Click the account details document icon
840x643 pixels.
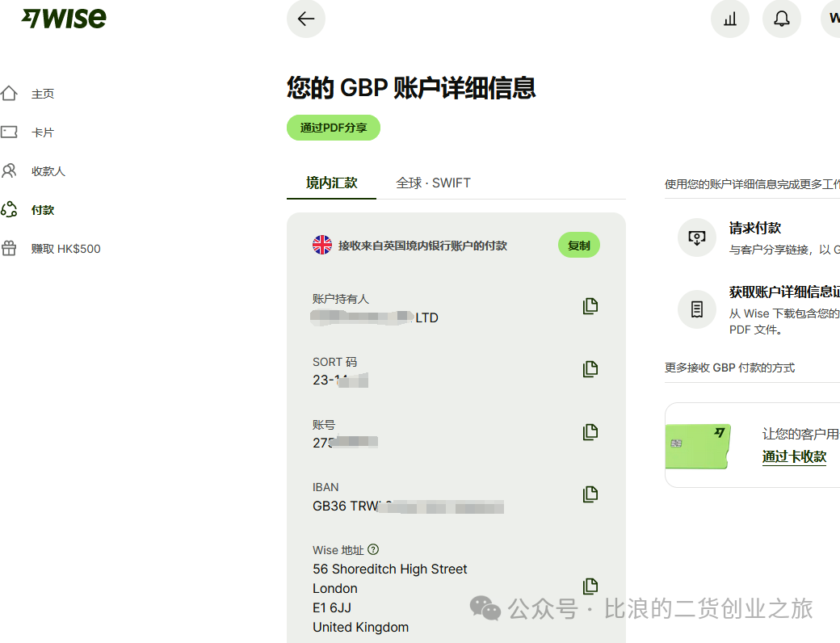(697, 309)
